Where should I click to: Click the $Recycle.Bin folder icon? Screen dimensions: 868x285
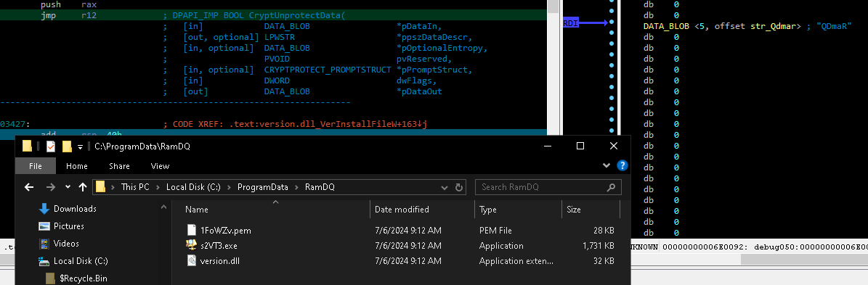coord(50,278)
